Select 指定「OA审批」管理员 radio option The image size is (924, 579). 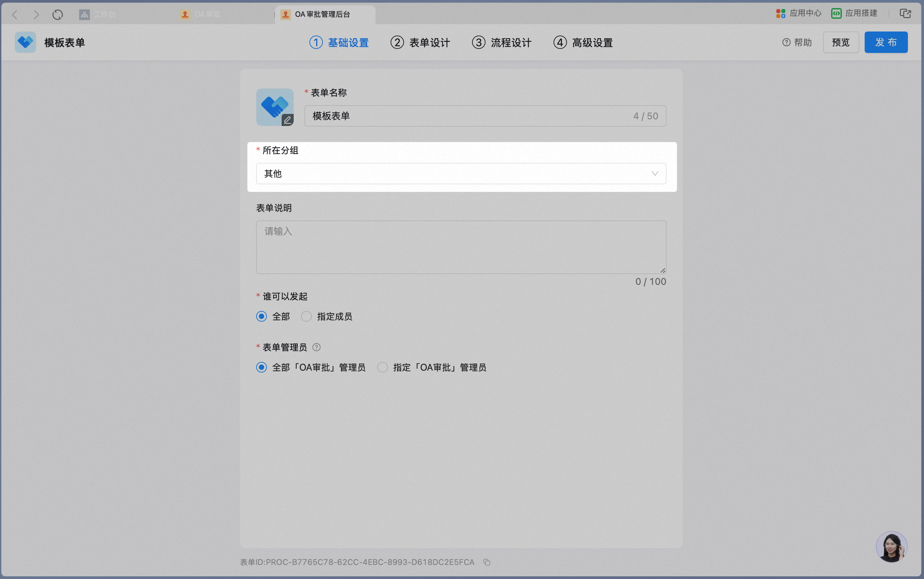tap(382, 367)
